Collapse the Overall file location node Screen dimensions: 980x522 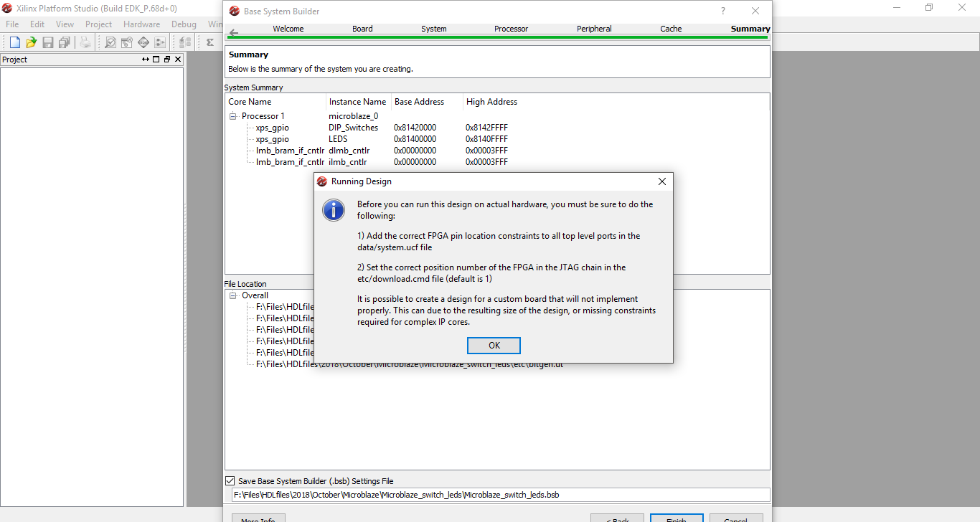click(233, 295)
